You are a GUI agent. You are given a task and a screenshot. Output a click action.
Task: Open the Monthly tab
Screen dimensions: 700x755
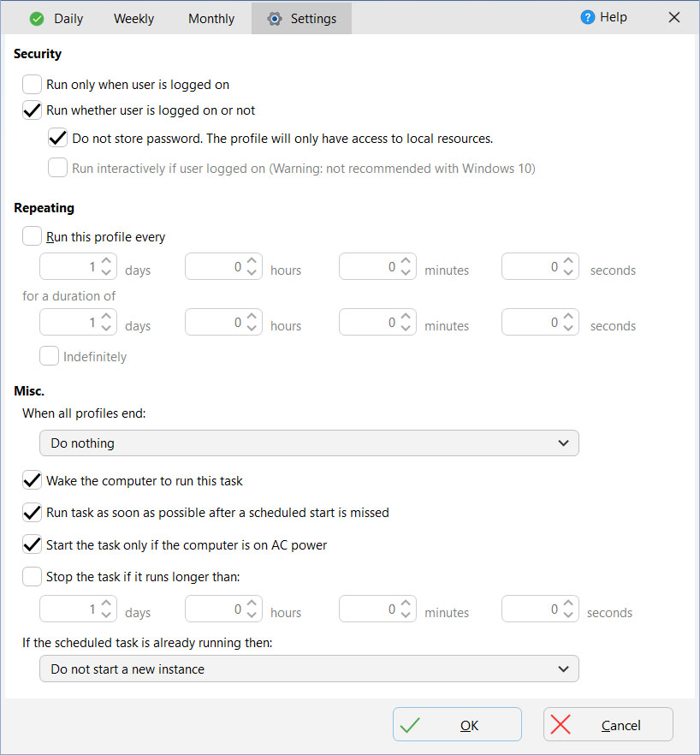(211, 18)
